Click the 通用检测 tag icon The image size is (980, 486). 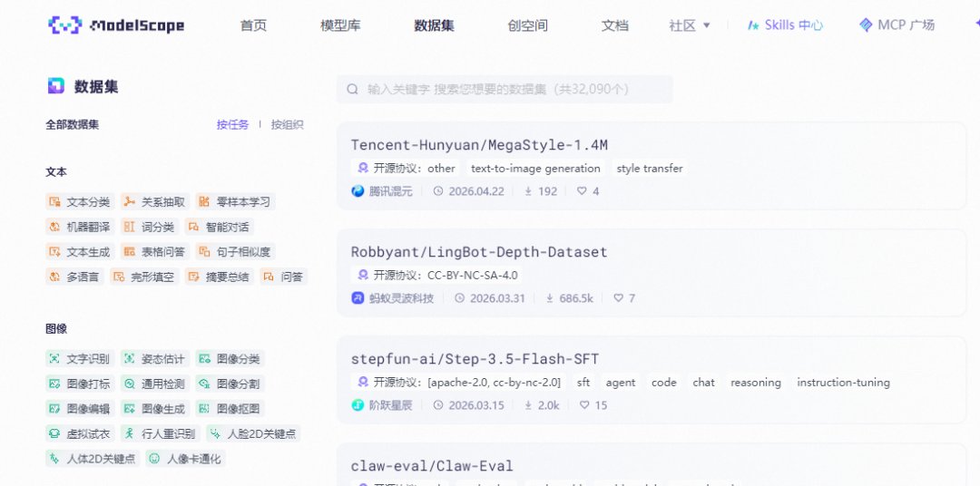click(130, 384)
